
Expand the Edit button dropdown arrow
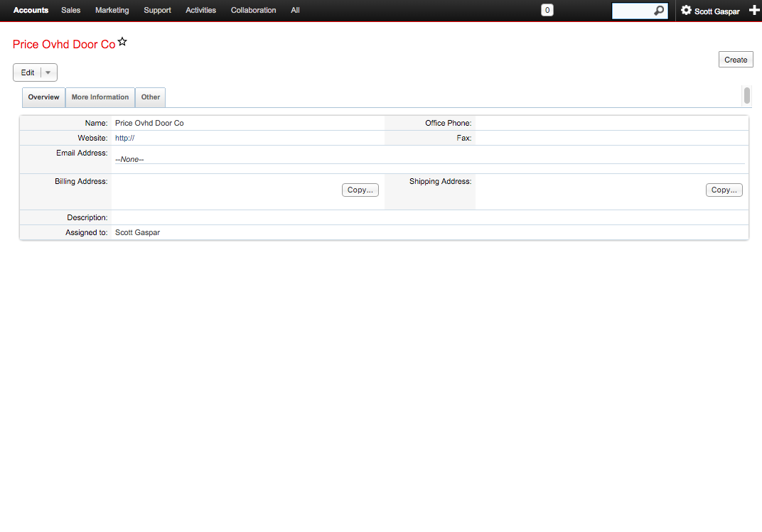[x=48, y=73]
